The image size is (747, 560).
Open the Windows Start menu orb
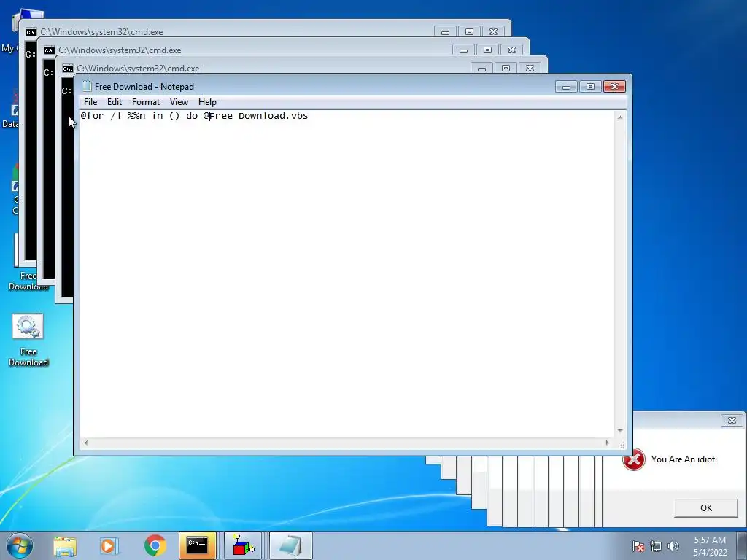pyautogui.click(x=20, y=545)
